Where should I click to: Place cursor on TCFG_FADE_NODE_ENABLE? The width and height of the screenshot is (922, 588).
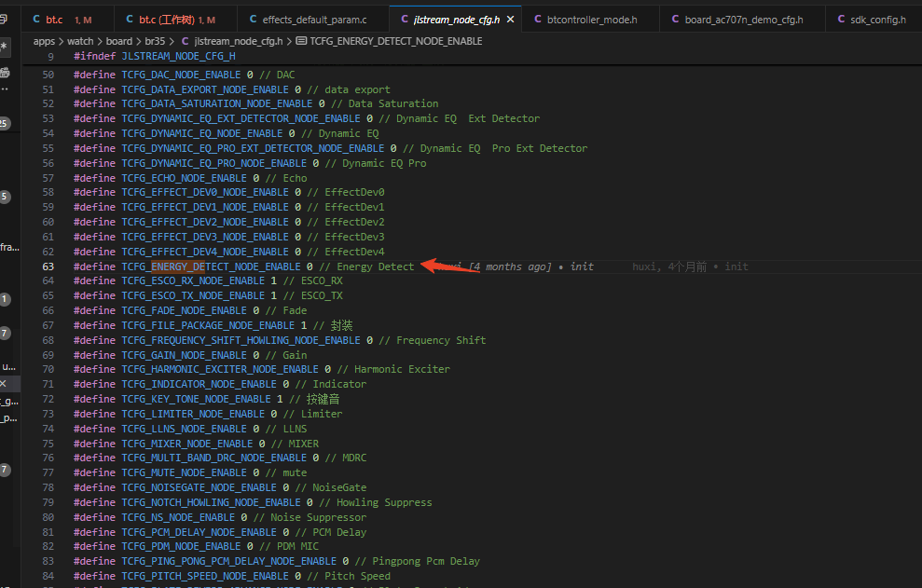point(184,310)
